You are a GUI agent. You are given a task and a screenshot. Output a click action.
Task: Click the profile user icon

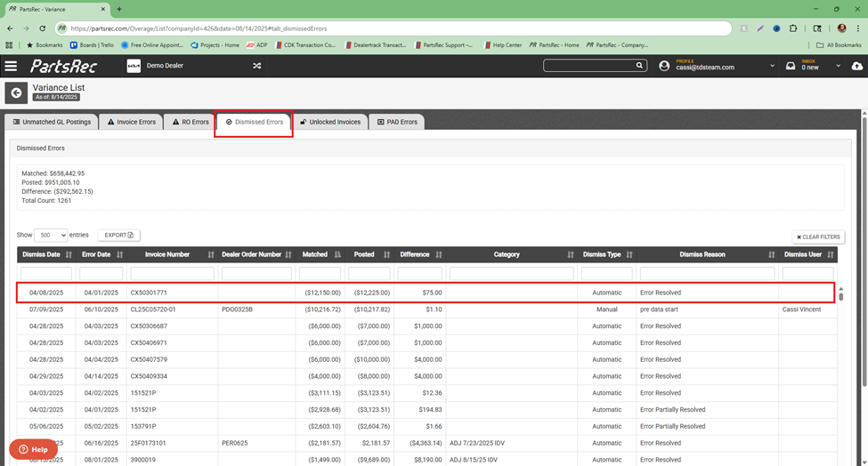664,66
